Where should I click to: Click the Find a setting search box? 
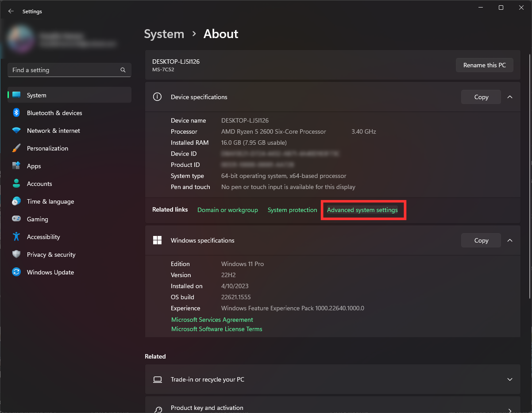(64, 70)
